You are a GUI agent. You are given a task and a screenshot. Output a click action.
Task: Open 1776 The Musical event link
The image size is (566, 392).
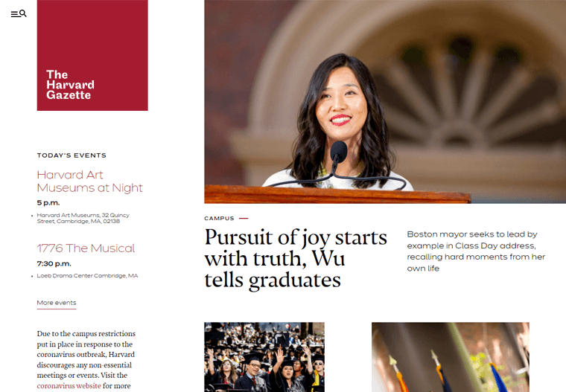[x=86, y=248]
